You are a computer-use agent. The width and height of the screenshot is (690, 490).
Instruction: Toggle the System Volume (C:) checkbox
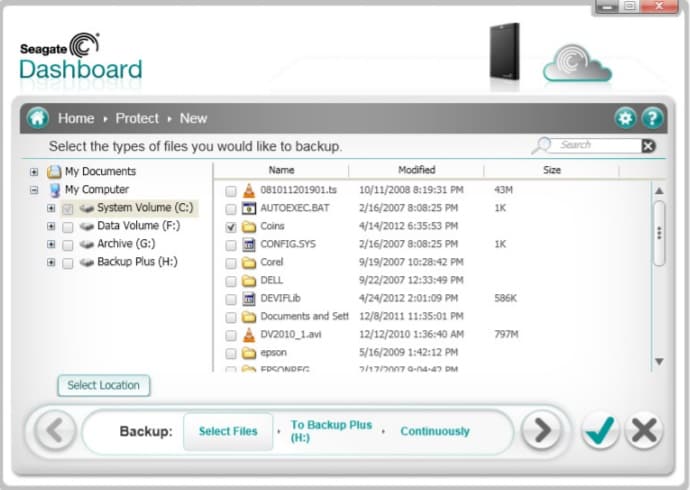(68, 209)
